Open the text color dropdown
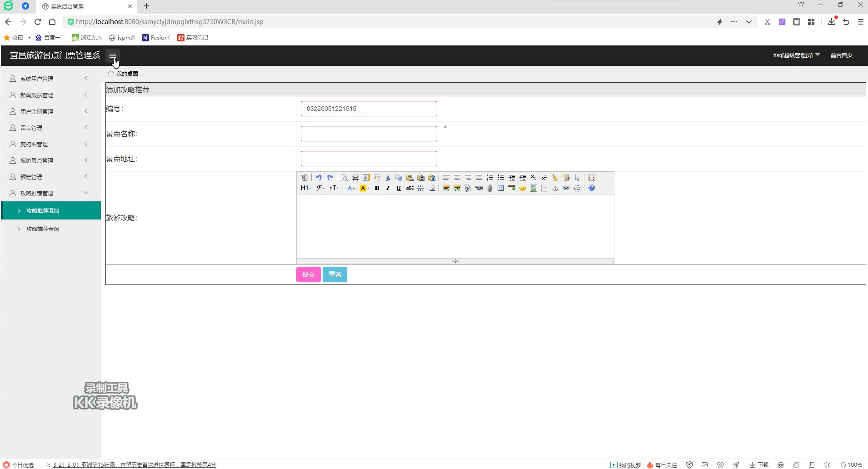Viewport: 868px width, 469px height. click(351, 188)
